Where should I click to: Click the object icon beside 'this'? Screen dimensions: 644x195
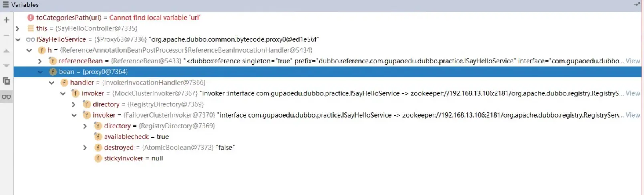(x=31, y=28)
